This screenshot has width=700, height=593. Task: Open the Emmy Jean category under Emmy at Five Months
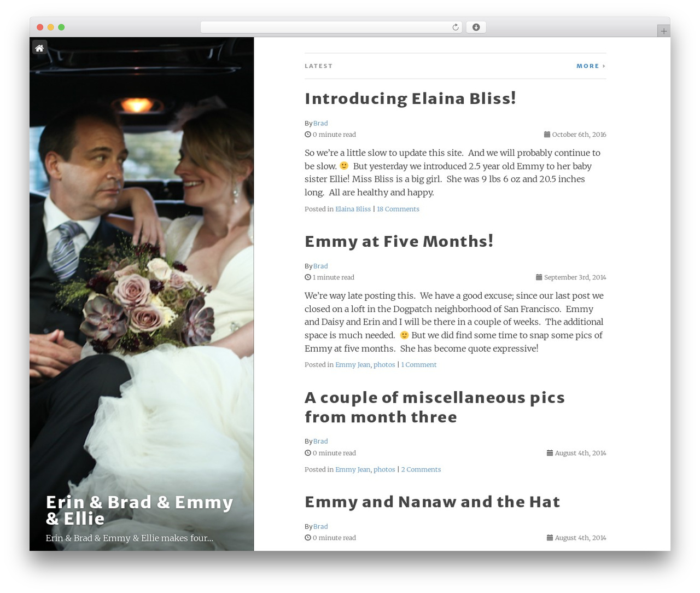coord(353,365)
